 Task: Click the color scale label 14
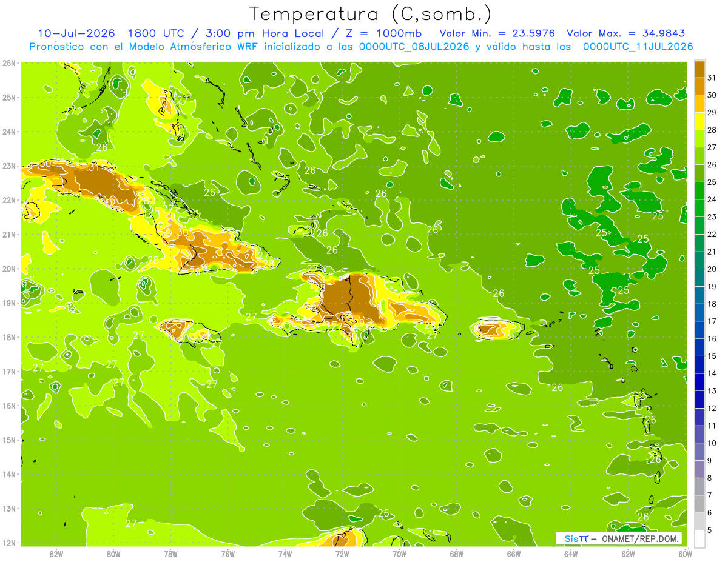click(x=712, y=373)
